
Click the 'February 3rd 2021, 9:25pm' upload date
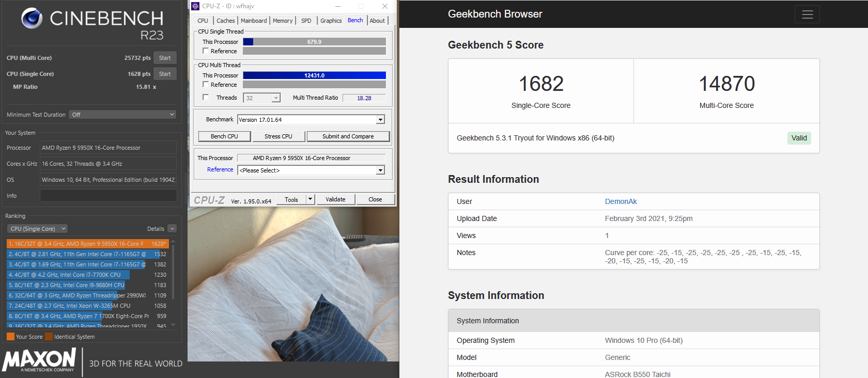(x=649, y=218)
